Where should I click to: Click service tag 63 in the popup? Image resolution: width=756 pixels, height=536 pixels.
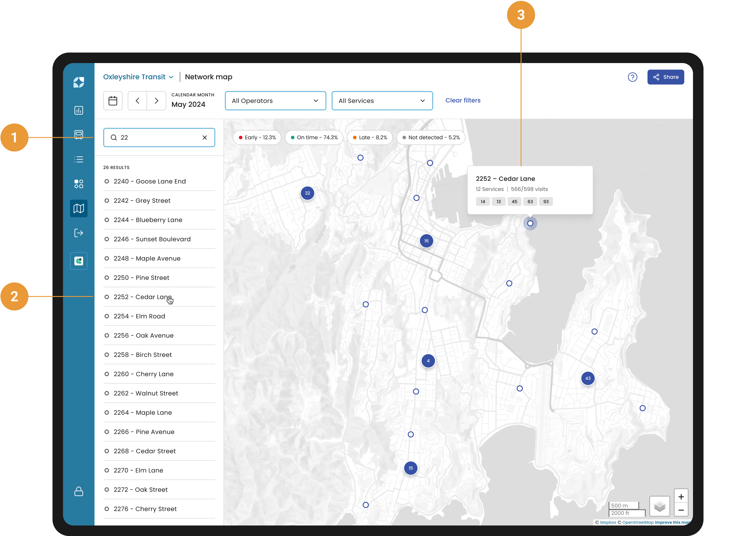pos(530,201)
